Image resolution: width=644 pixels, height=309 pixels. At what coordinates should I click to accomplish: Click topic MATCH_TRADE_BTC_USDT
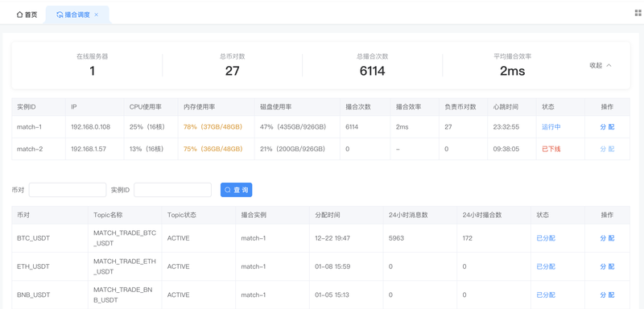[125, 238]
